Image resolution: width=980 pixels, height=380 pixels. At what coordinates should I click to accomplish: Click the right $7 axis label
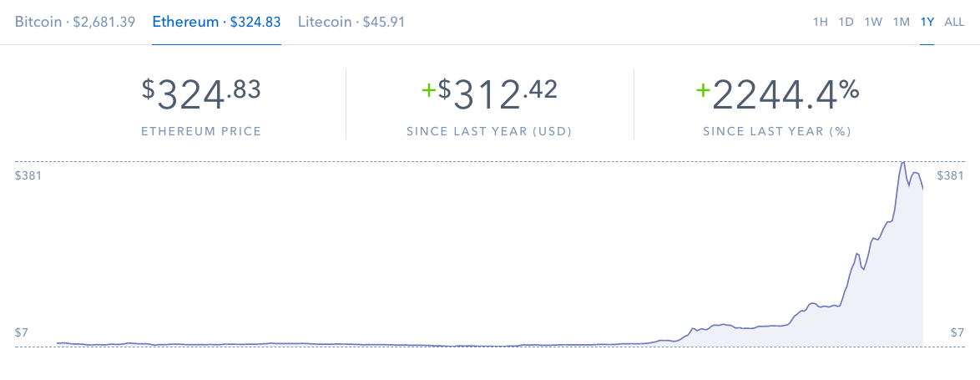coord(957,332)
